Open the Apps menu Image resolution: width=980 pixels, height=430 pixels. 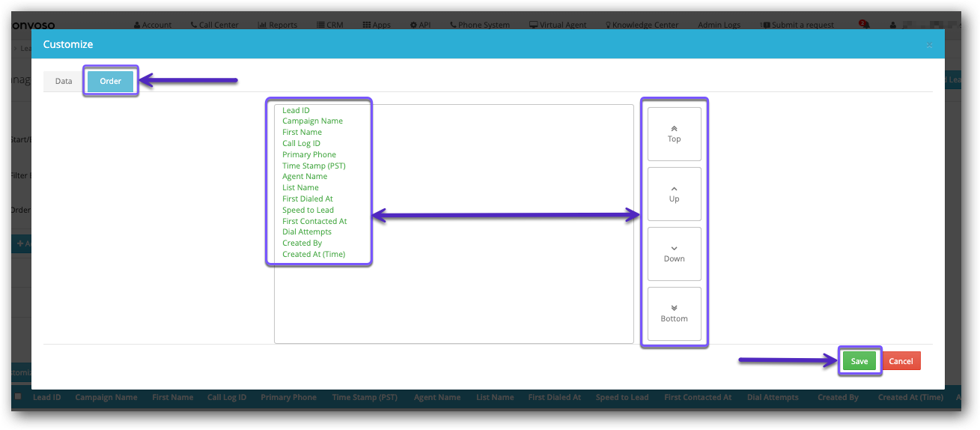point(377,25)
